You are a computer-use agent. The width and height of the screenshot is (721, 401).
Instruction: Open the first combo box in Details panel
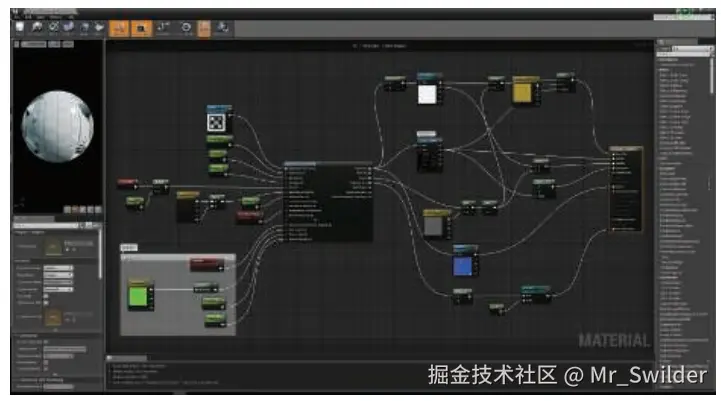58,268
